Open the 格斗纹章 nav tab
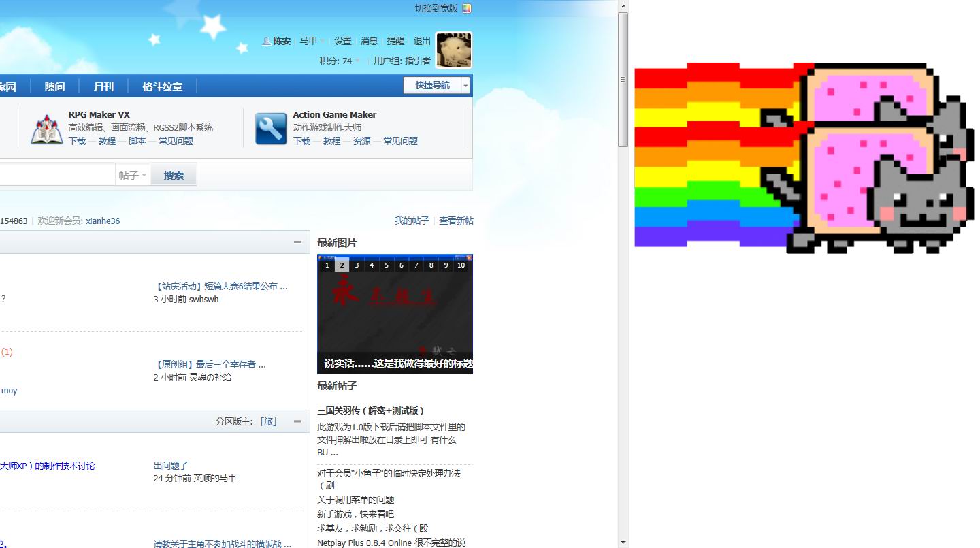 click(x=163, y=86)
